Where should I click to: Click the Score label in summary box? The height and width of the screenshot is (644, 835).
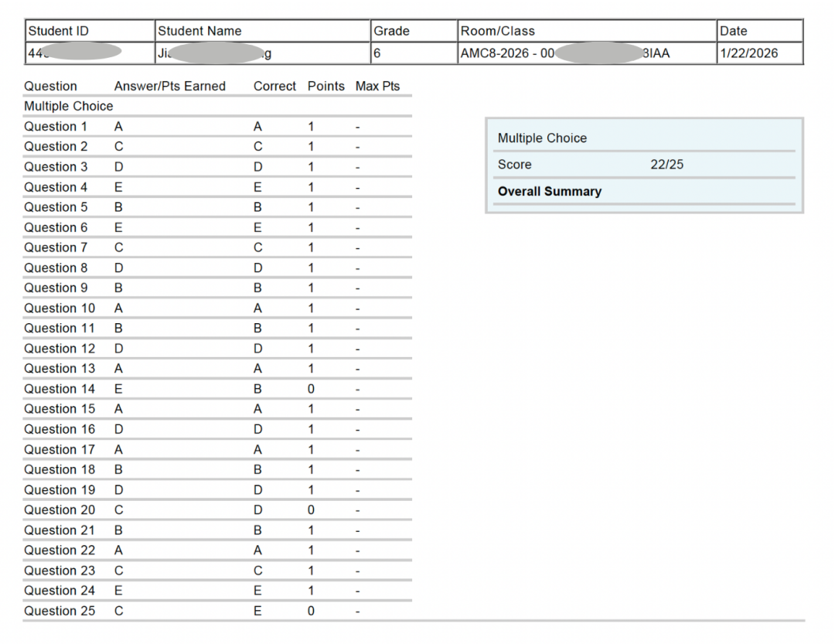coord(514,165)
